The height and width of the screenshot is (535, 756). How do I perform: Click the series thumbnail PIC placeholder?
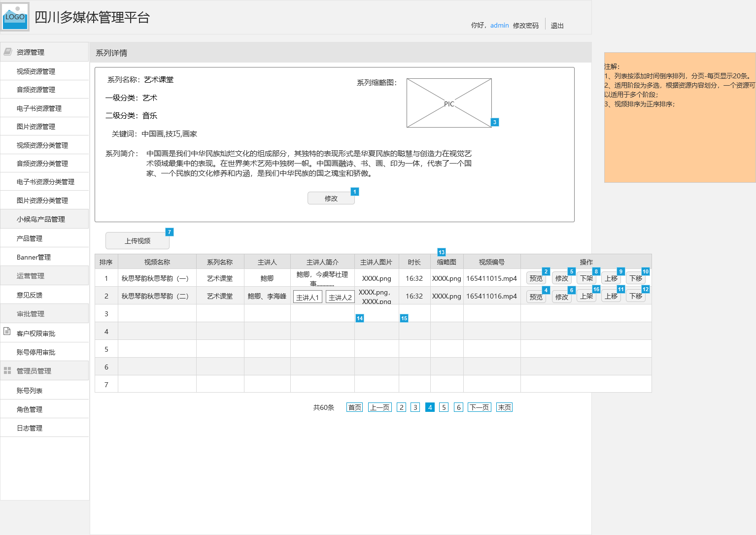pyautogui.click(x=449, y=103)
